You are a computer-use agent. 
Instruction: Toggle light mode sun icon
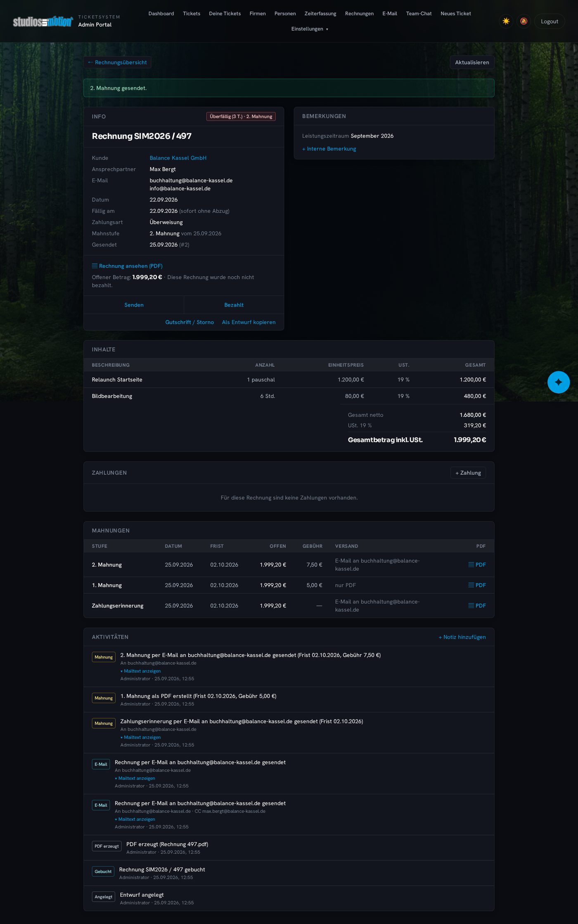[506, 21]
